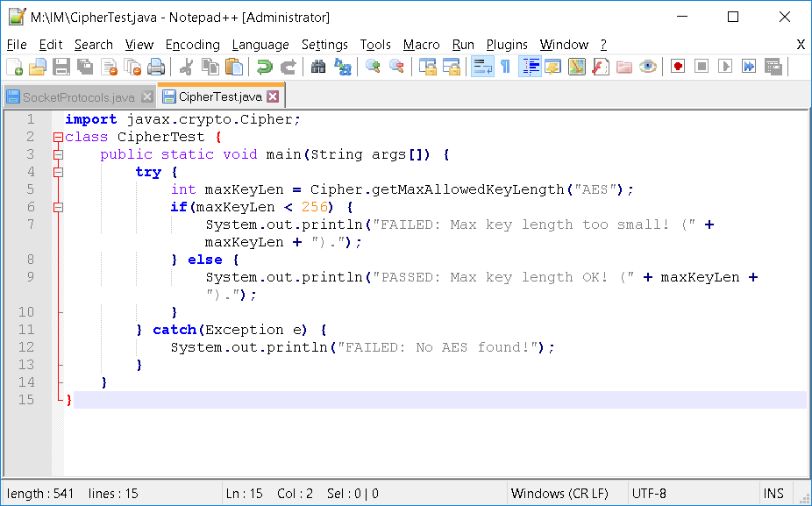Image resolution: width=812 pixels, height=506 pixels.
Task: Click the Save Recorded Macro icon
Action: (773, 67)
